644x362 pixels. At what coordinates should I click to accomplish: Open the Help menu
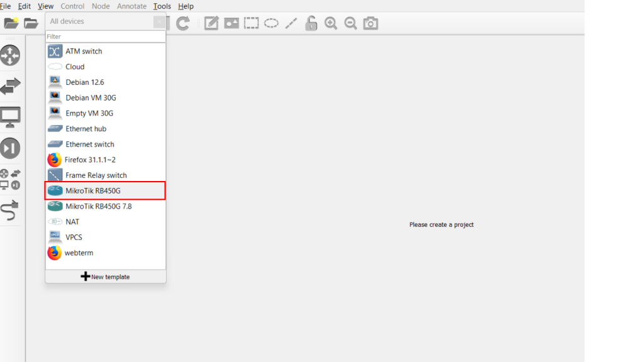point(186,6)
